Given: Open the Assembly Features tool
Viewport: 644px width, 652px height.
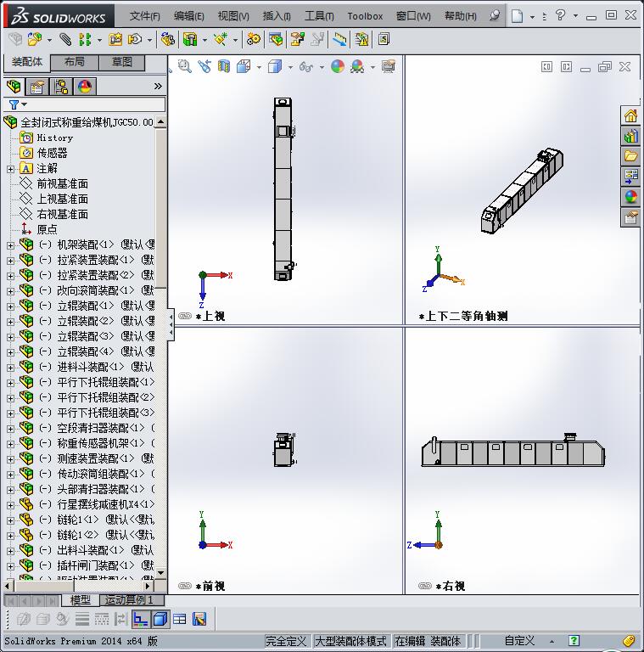Looking at the screenshot, I should coord(190,40).
